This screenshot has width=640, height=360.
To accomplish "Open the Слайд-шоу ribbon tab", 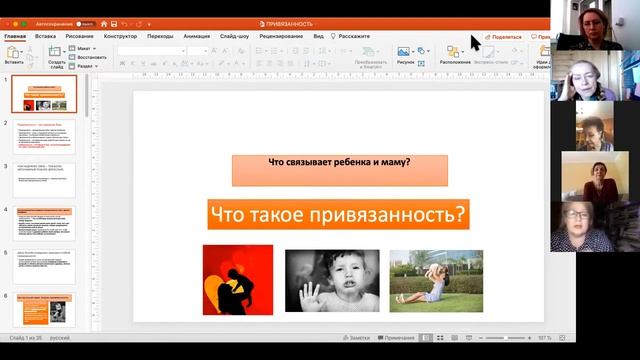I will [x=234, y=36].
